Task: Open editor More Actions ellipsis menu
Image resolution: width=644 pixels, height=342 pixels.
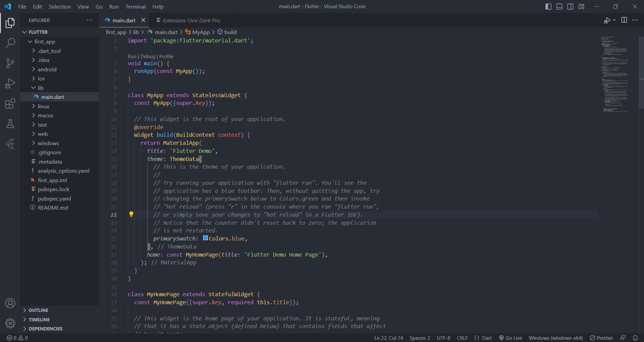Action: tap(635, 20)
